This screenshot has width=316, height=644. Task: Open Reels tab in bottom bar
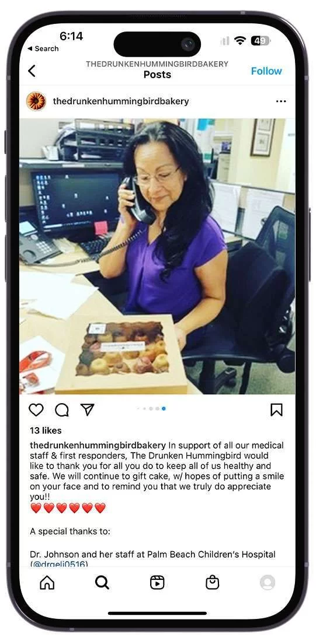point(157,582)
